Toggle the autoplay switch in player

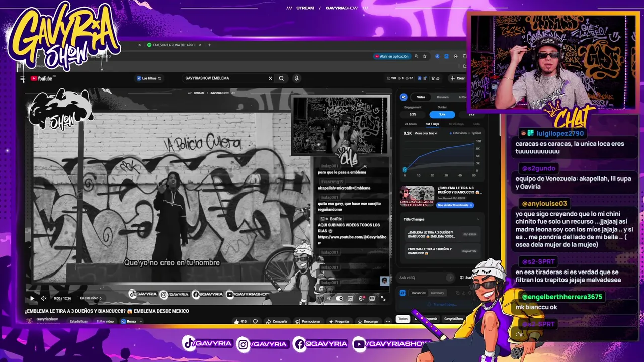coord(339,298)
